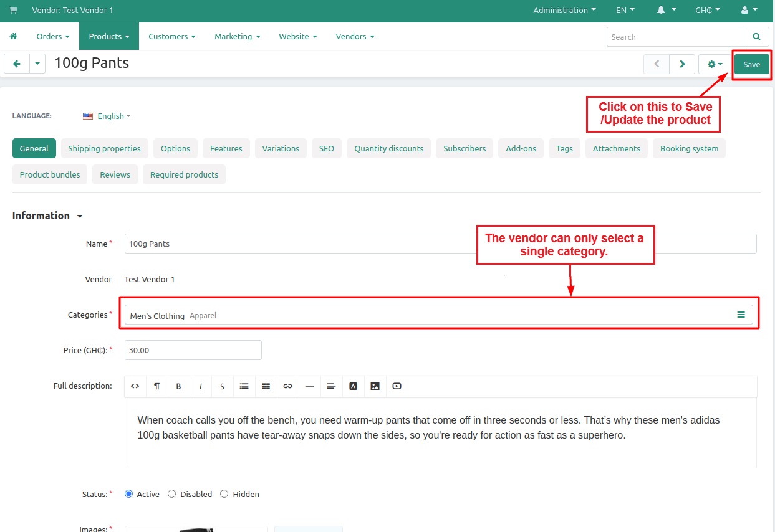The height and width of the screenshot is (532, 775).
Task: Insert an image in description editor
Action: [375, 386]
